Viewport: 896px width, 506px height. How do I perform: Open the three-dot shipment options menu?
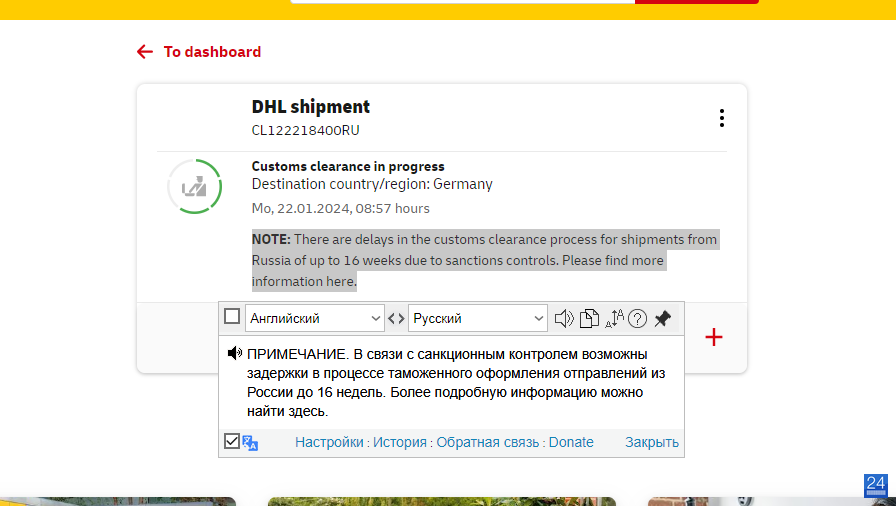pos(722,118)
